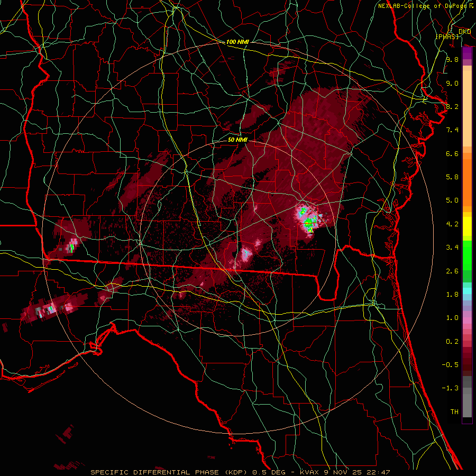
Task: Select the 9.0 value on the color scale
Action: pos(452,83)
